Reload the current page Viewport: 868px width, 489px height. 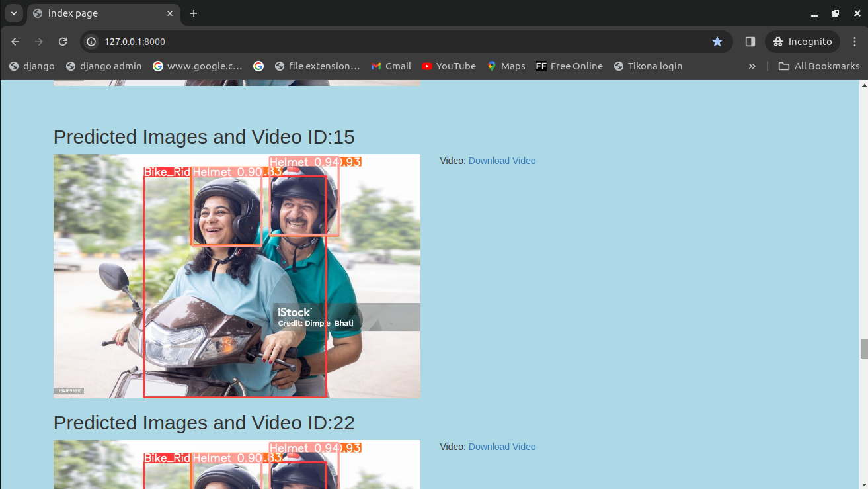click(63, 42)
